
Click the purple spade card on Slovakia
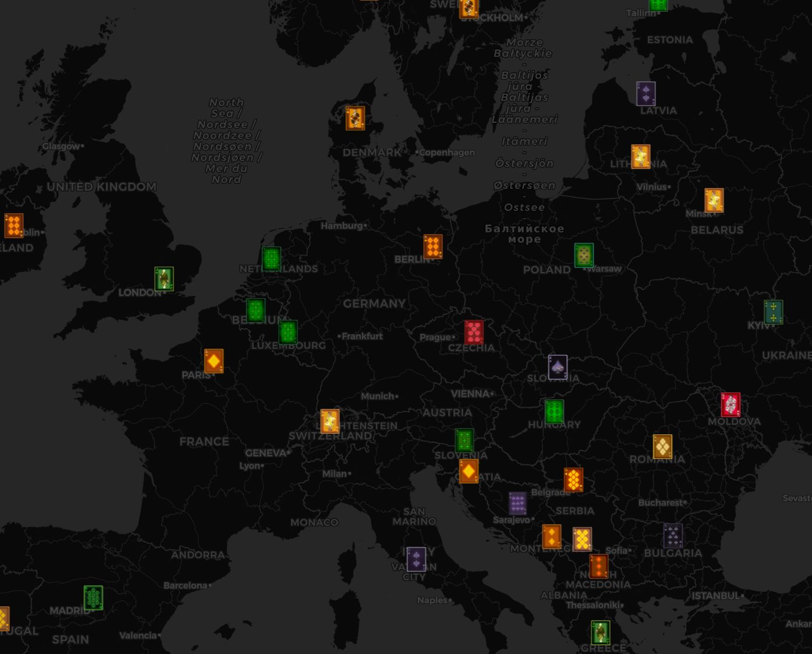point(558,367)
